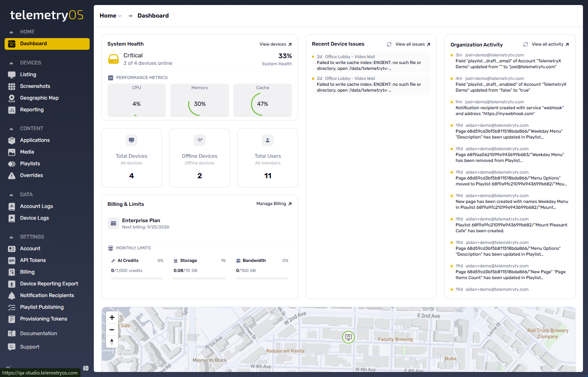Zoom out on the map
Screen dimensions: 588x377
click(x=112, y=330)
